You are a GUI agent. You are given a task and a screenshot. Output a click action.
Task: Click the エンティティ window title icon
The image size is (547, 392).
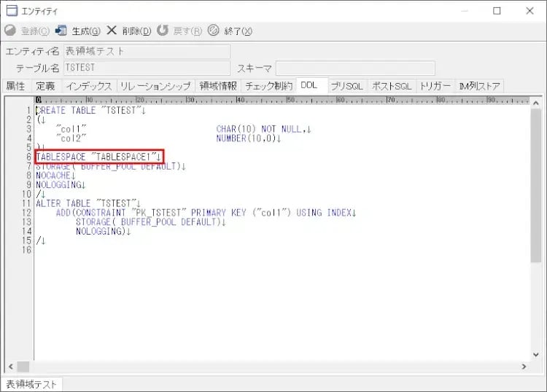(x=12, y=11)
